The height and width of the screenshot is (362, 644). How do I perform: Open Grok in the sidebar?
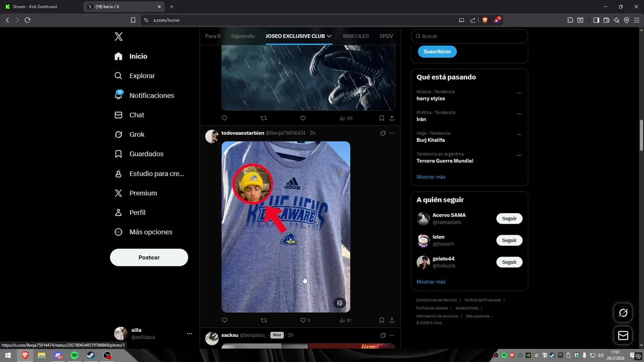click(129, 134)
